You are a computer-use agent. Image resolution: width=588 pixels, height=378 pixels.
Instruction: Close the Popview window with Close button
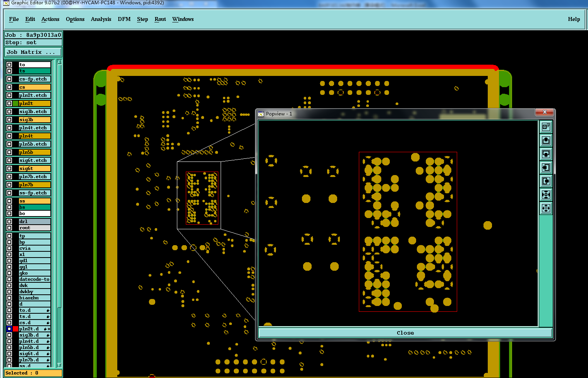pos(405,333)
